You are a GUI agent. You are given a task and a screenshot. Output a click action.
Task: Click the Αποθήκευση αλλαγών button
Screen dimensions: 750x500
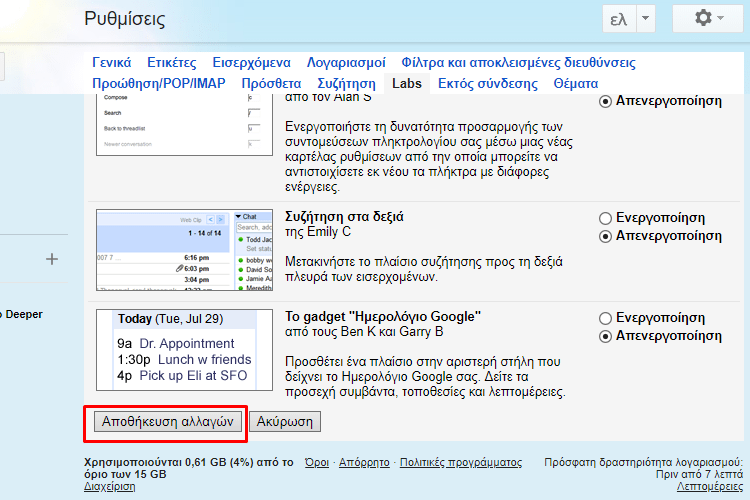[x=167, y=422]
